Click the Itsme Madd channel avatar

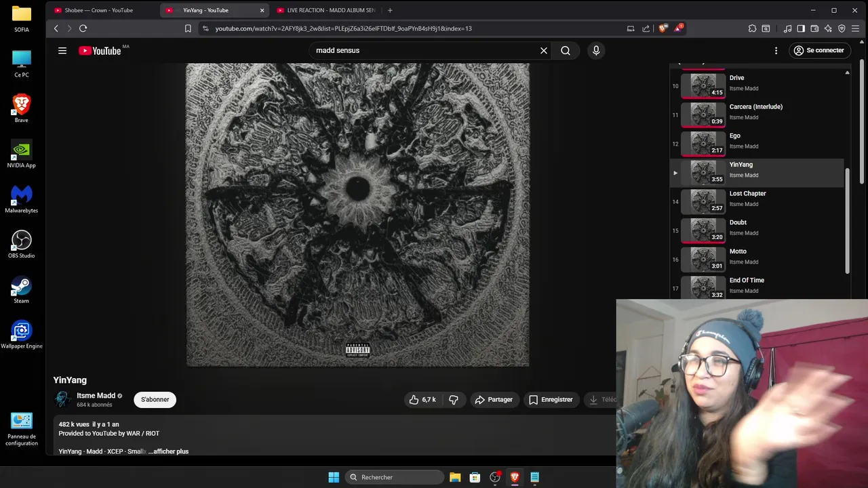click(x=62, y=399)
